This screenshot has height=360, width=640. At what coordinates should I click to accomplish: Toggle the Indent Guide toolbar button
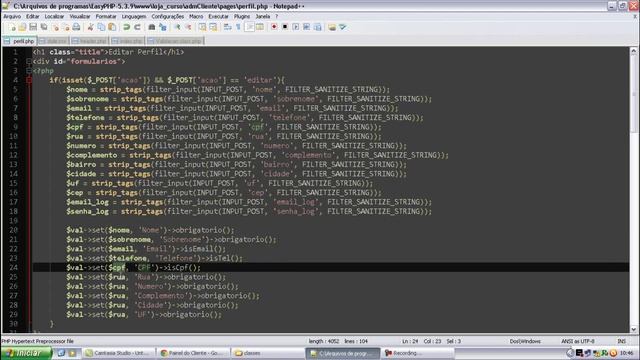[249, 27]
